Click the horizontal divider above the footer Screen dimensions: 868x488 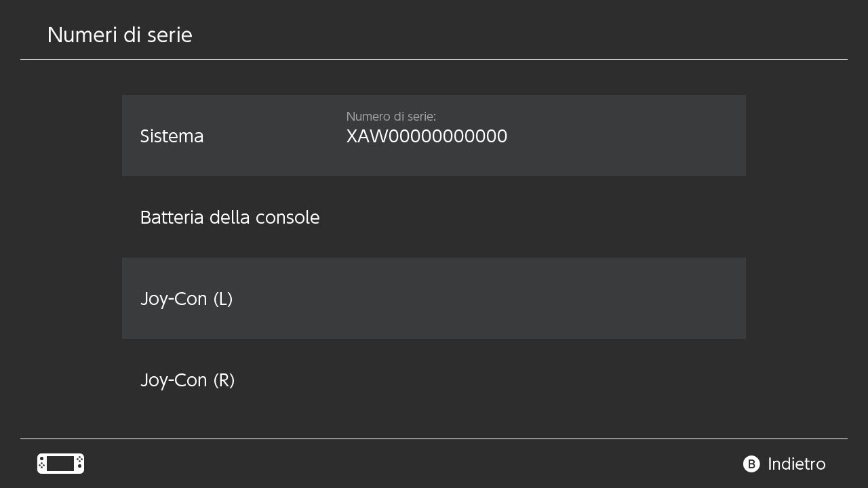(x=434, y=439)
